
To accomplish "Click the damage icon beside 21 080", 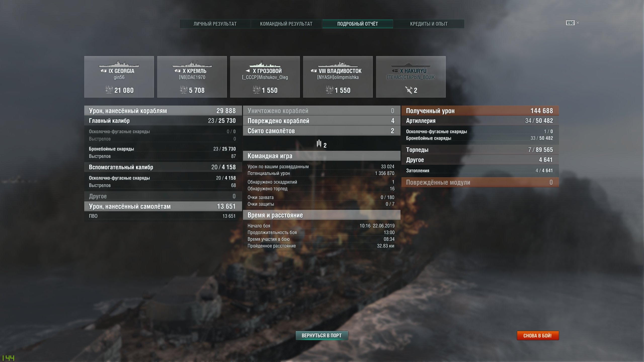I will click(x=109, y=90).
